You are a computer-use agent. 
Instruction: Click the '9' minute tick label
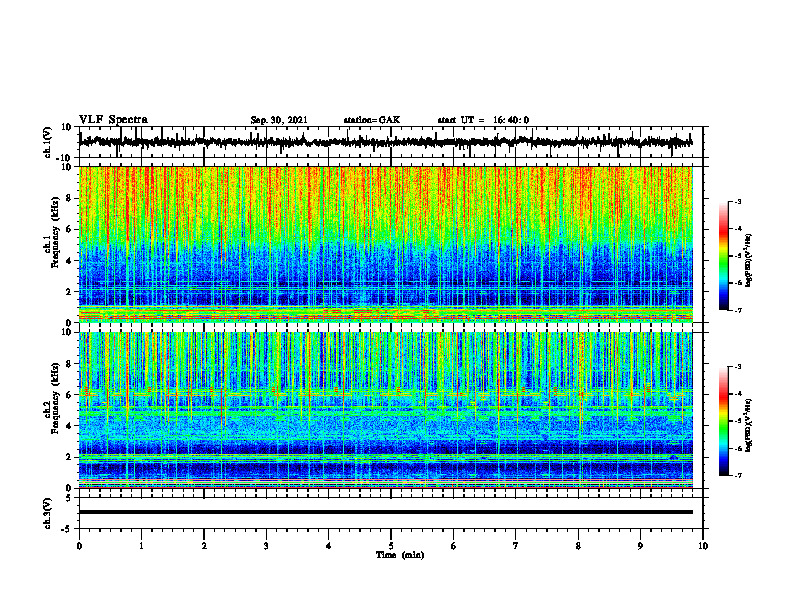[640, 546]
